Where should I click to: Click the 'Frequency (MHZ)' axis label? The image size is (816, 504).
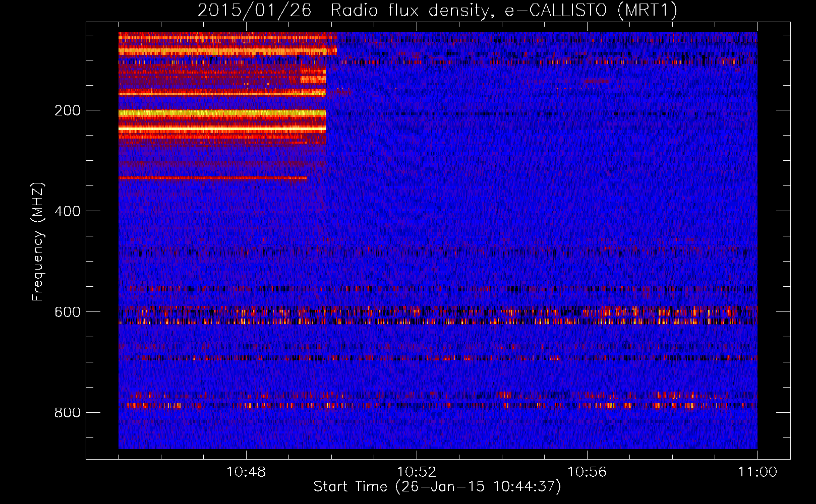click(38, 242)
